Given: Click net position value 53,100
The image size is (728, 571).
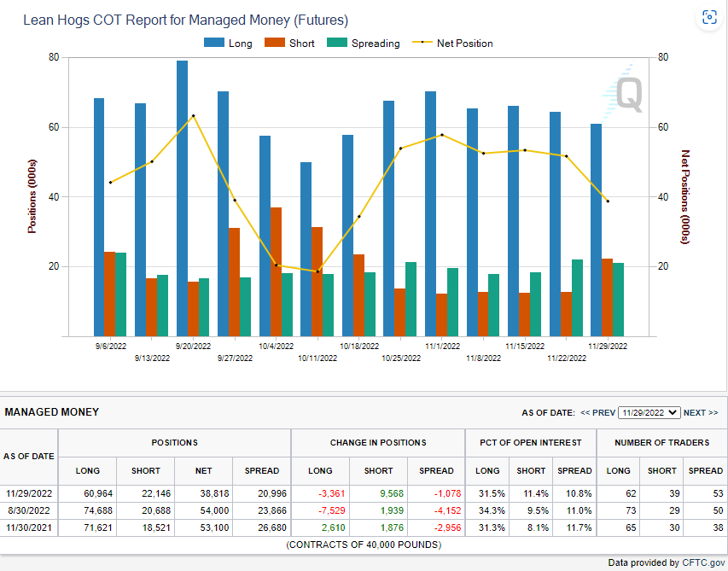Looking at the screenshot, I should 214,527.
